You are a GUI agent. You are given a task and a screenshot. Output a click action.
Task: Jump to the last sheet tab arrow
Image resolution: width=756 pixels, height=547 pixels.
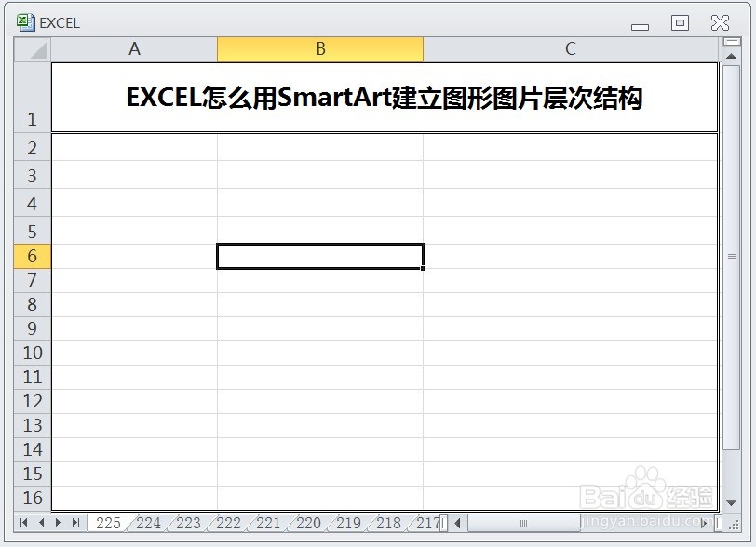point(75,523)
